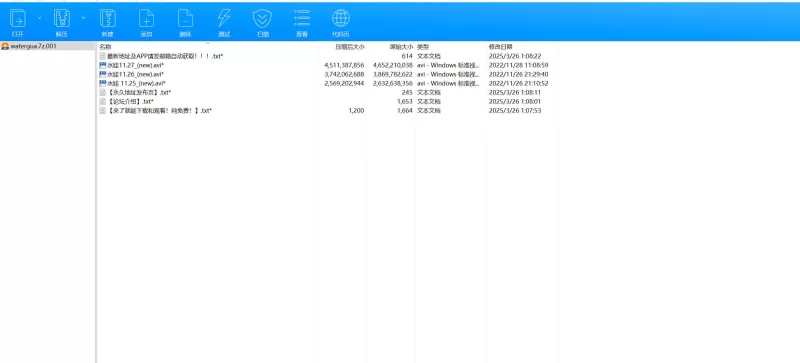This screenshot has height=363, width=800.
Task: Click the Open (打开) toolbar icon
Action: pos(18,19)
